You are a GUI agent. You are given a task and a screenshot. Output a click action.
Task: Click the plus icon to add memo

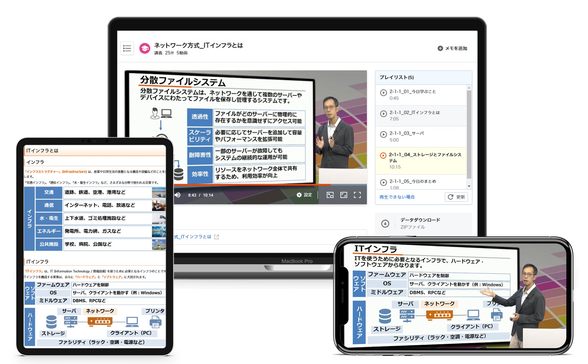click(x=440, y=48)
